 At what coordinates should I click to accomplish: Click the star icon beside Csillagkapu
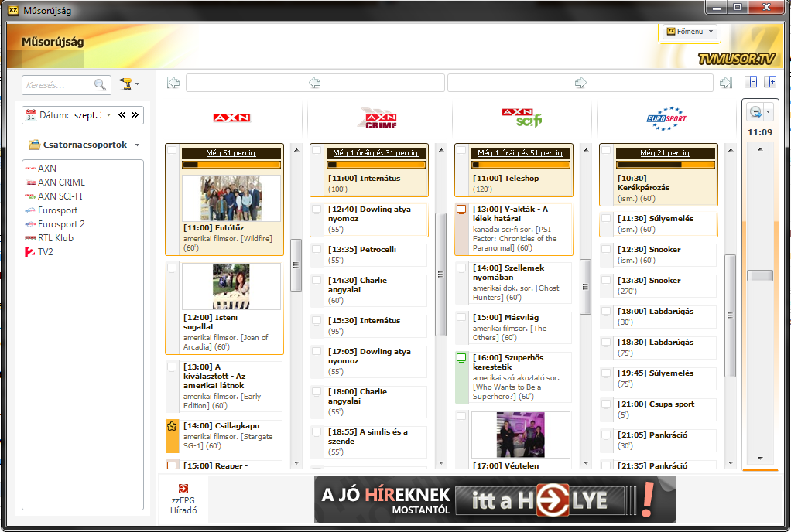pos(172,426)
